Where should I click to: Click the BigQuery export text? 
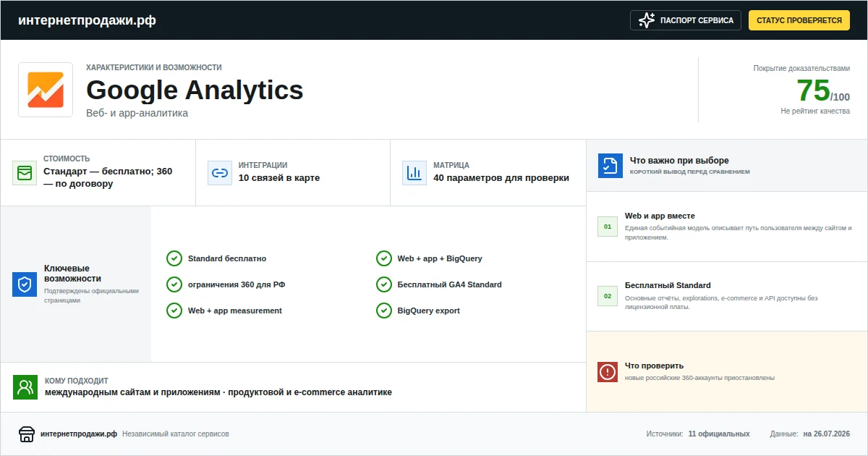(x=429, y=311)
